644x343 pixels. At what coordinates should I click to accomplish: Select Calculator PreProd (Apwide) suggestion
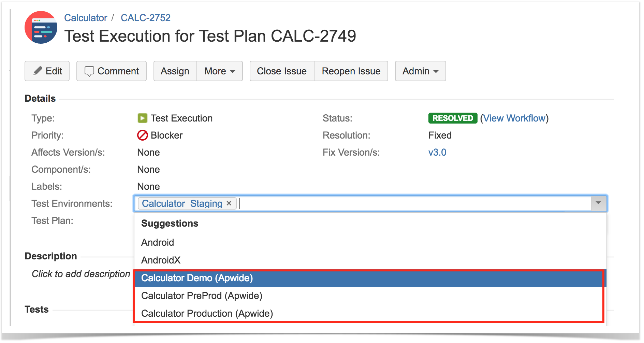click(370, 296)
